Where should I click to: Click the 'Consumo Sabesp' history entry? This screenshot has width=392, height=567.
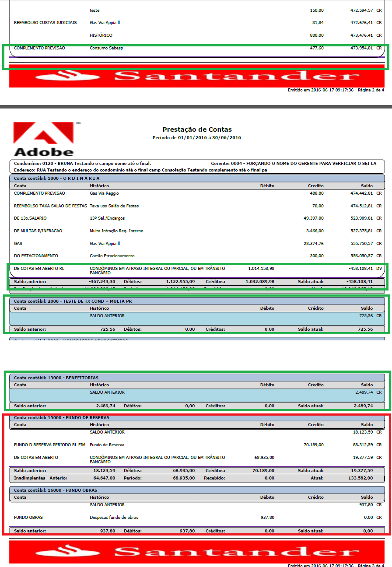tap(106, 48)
